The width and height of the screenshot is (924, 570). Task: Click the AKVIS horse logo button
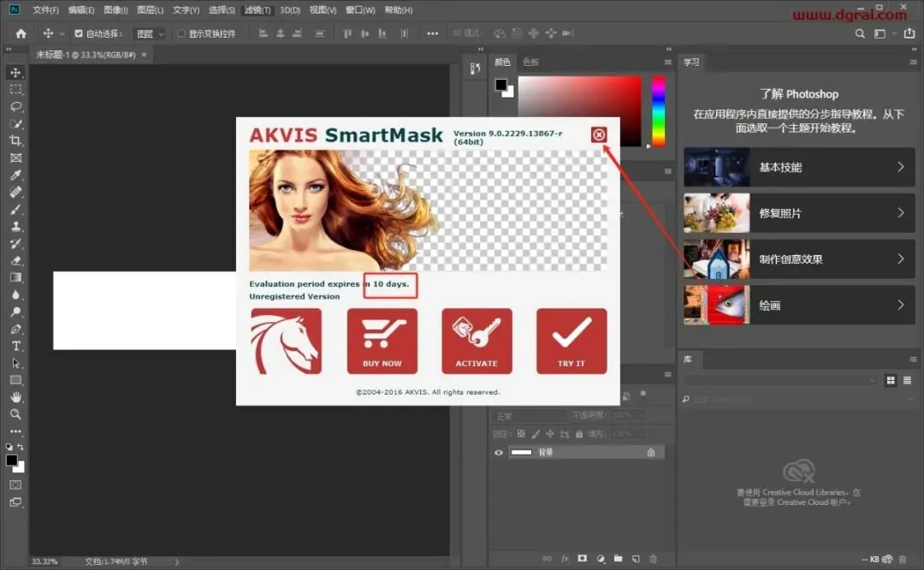tap(286, 341)
